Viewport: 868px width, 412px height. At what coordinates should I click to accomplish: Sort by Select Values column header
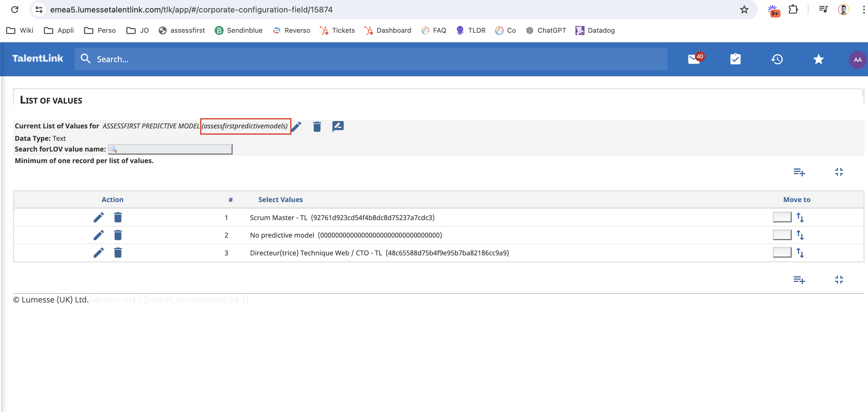[x=280, y=200]
